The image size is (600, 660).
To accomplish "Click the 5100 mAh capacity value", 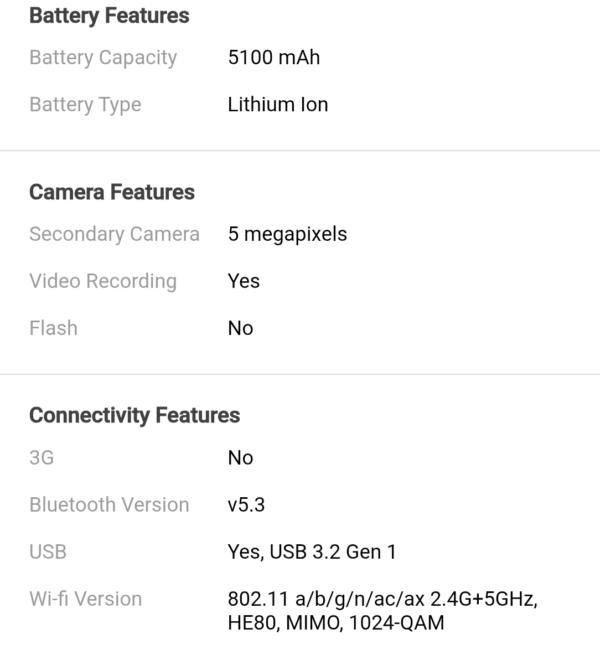I will 274,58.
